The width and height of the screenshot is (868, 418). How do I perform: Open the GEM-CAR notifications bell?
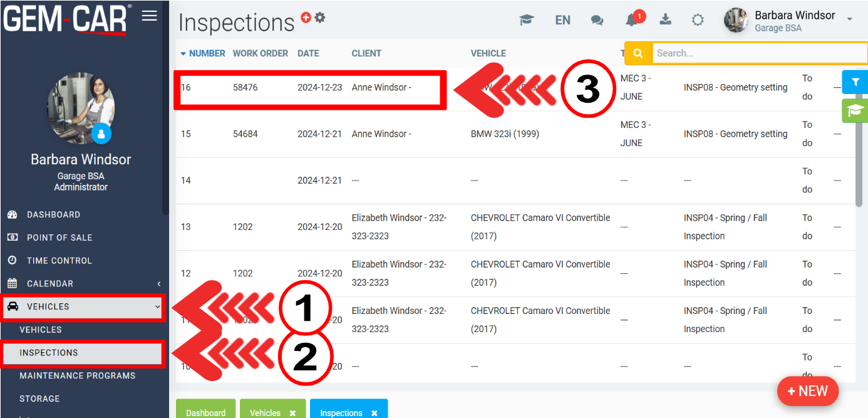[631, 19]
